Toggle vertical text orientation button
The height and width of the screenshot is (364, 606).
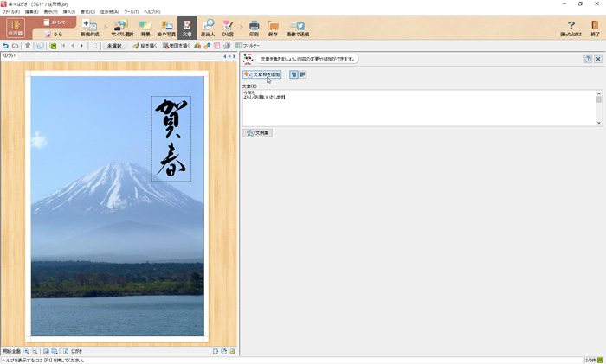click(293, 75)
